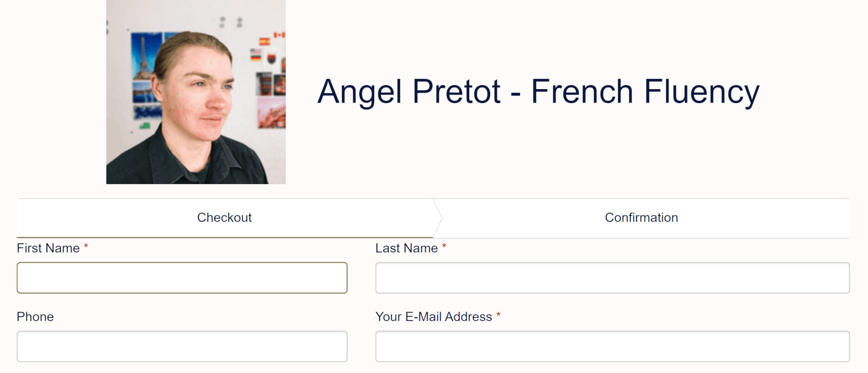The height and width of the screenshot is (373, 868).
Task: Click the red asterisk beside Last Name
Action: pos(444,248)
